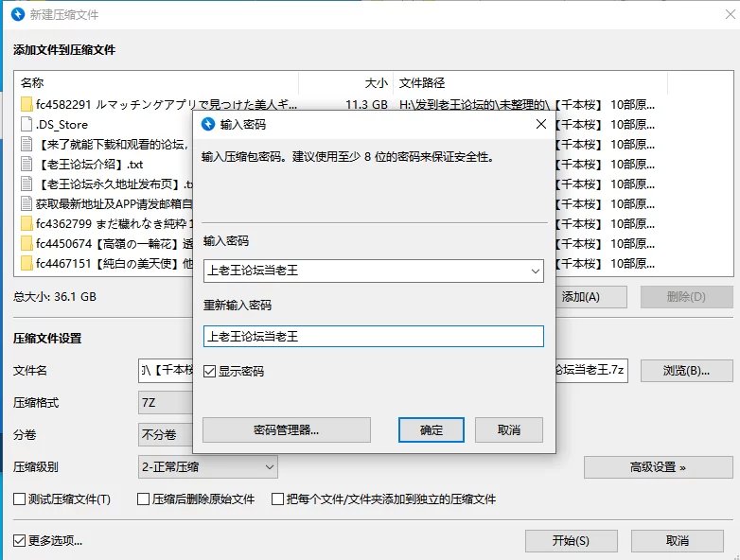
Task: Sort file list by 大小 column header
Action: 376,83
